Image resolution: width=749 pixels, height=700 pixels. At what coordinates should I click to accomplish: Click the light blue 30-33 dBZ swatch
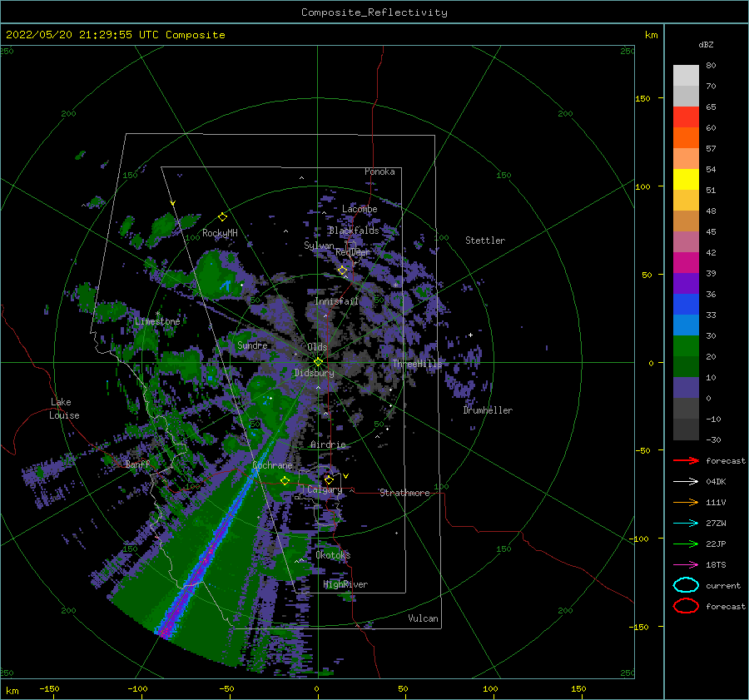[x=686, y=325]
